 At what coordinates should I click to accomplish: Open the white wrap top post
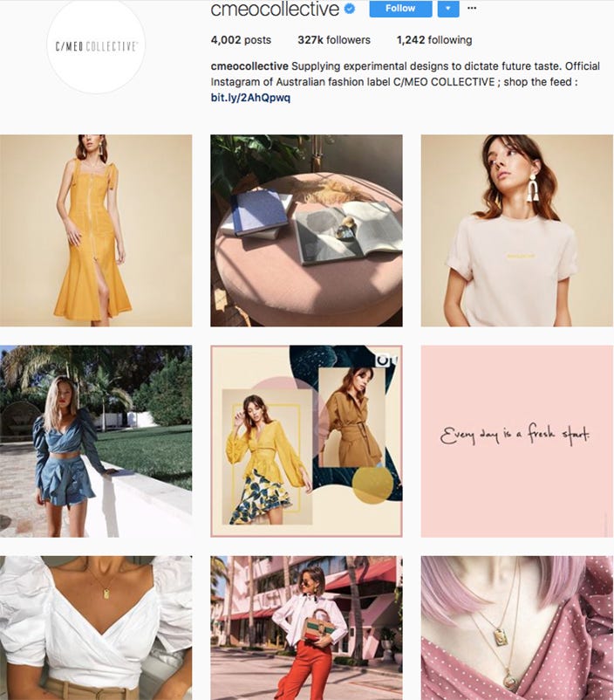click(x=96, y=628)
